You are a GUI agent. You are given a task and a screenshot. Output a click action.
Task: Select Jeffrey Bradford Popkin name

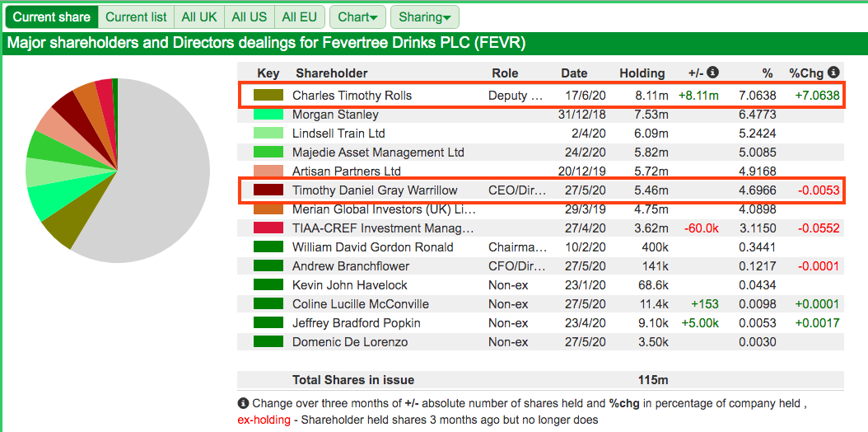[357, 323]
